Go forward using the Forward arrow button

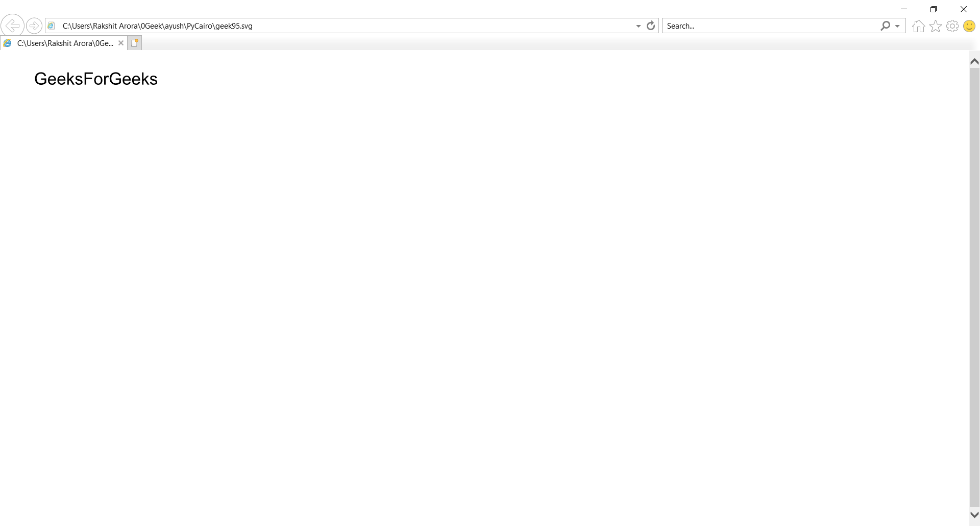click(x=34, y=26)
